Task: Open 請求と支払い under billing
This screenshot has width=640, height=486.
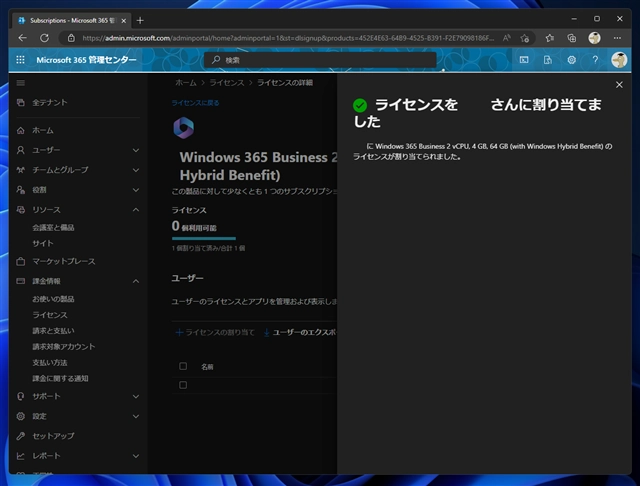Action: pos(53,331)
